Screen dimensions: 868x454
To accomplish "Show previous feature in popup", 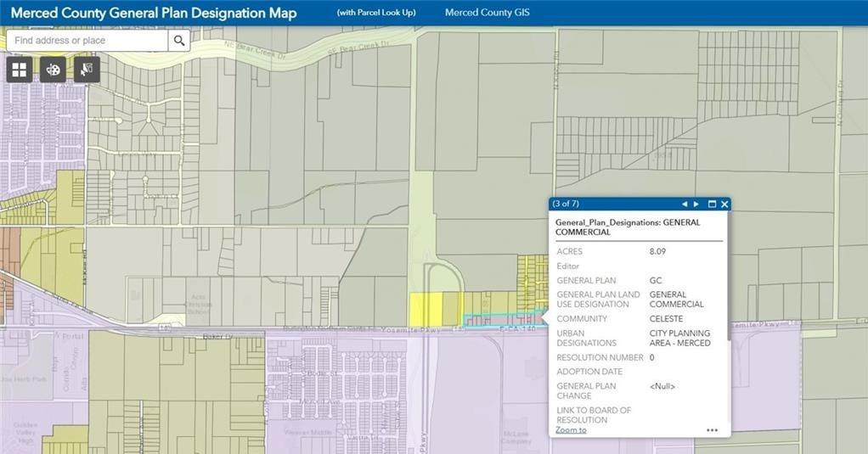I will pos(685,204).
